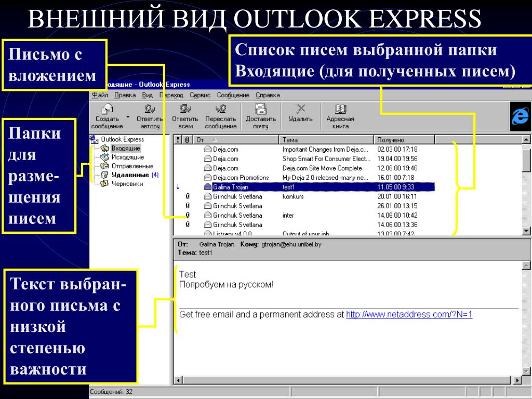This screenshot has height=399, width=532.
Task: Select the Grinchuk Svetlana konkurs message
Action: 304,196
